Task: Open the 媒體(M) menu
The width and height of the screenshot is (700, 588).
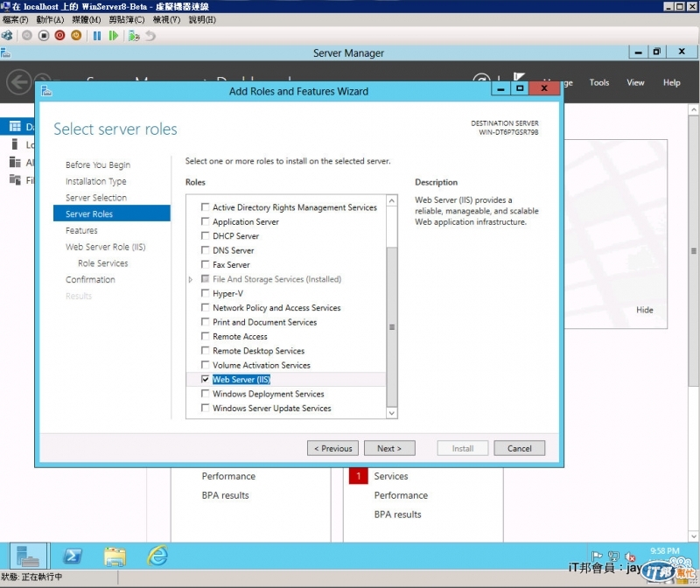Action: pos(87,19)
